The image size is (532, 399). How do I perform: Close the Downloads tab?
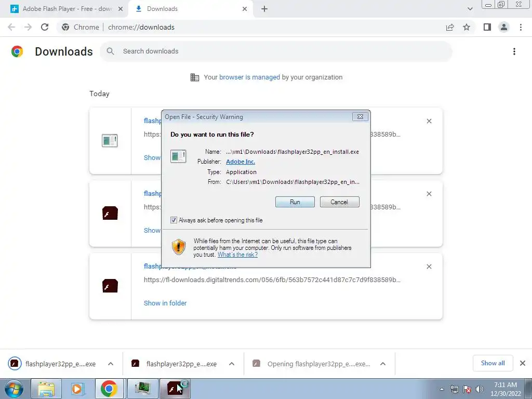pyautogui.click(x=245, y=9)
